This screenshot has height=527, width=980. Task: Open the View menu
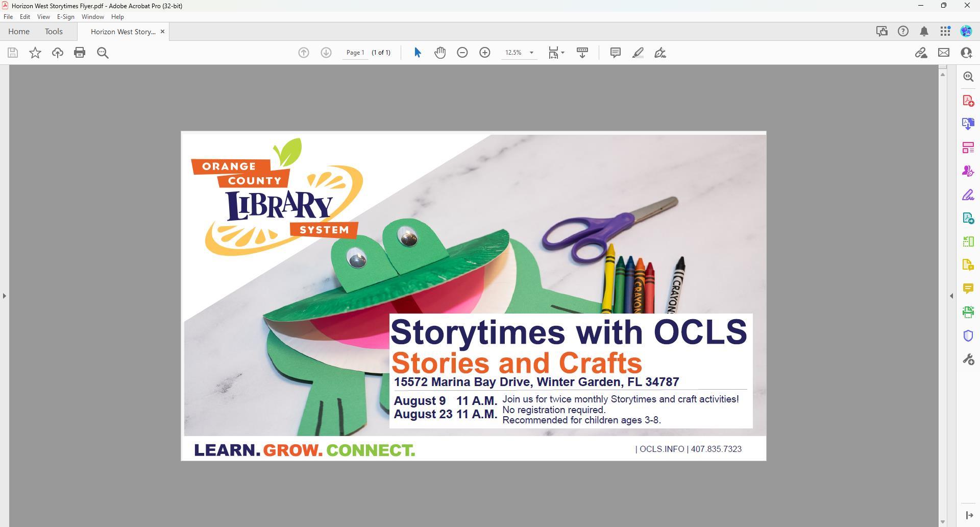[x=43, y=17]
